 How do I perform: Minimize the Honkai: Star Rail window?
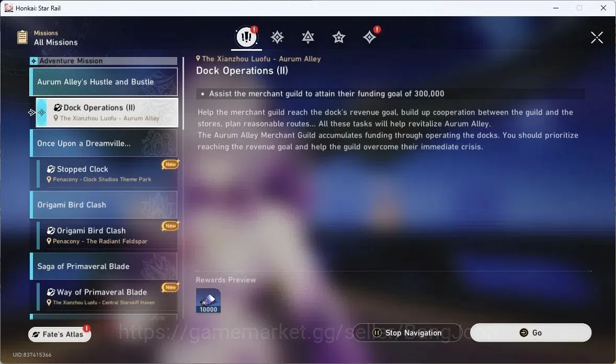[x=556, y=8]
